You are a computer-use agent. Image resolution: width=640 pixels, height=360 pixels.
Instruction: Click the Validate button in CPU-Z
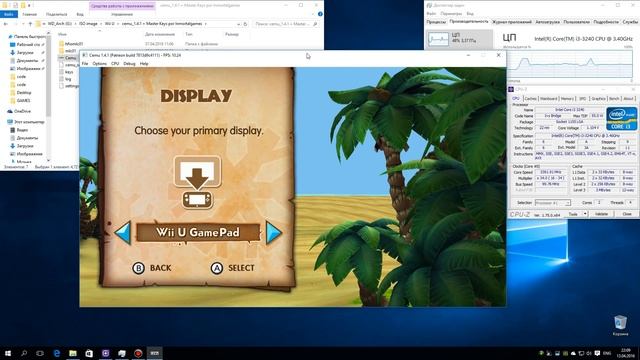pyautogui.click(x=601, y=214)
